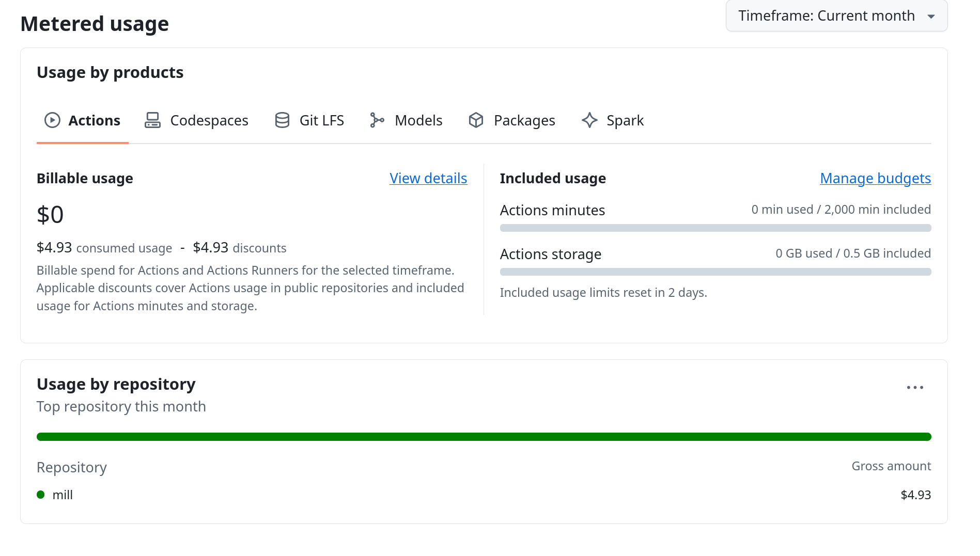Click the green dot next to mill
The height and width of the screenshot is (556, 980).
click(x=40, y=495)
